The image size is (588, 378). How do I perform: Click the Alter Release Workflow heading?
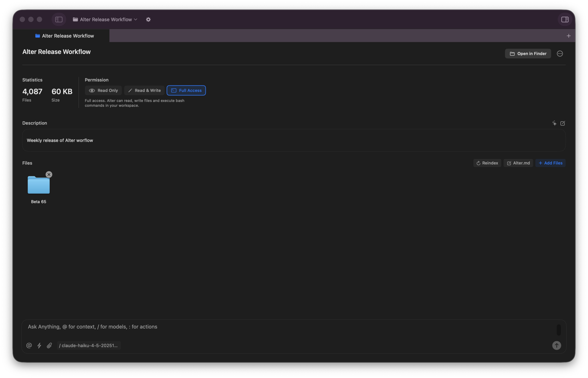[56, 52]
